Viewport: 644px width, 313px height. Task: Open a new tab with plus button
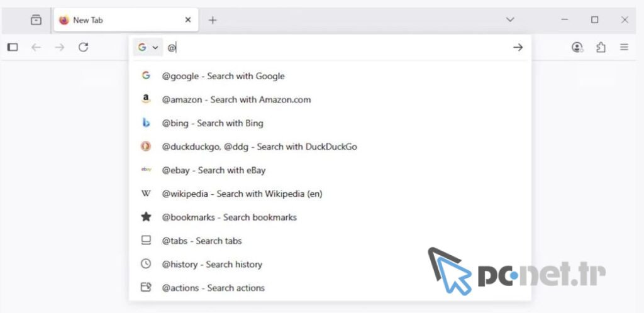[213, 19]
